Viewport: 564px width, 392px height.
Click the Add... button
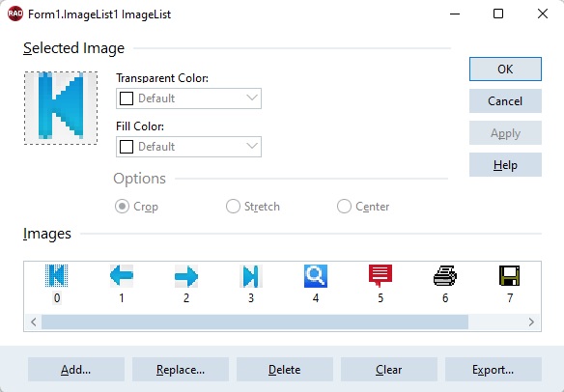76,370
